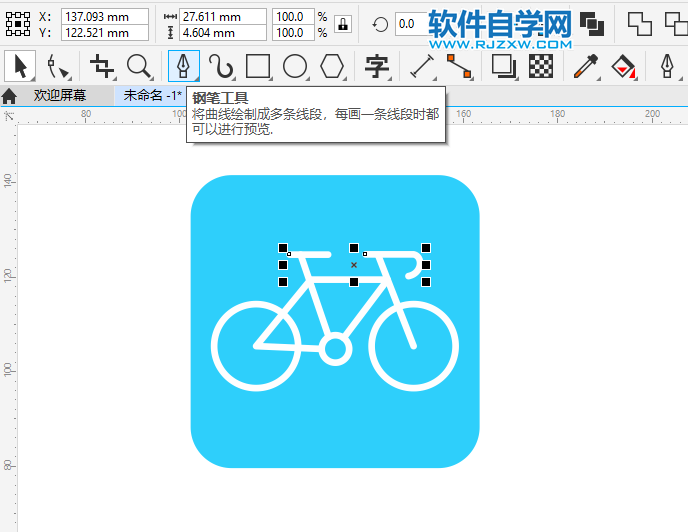Click the home icon beside Welcome tab
The image size is (688, 532).
pyautogui.click(x=9, y=96)
